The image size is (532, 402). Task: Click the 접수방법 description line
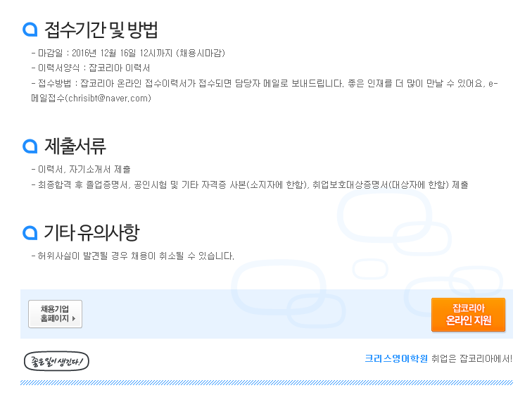point(265,91)
